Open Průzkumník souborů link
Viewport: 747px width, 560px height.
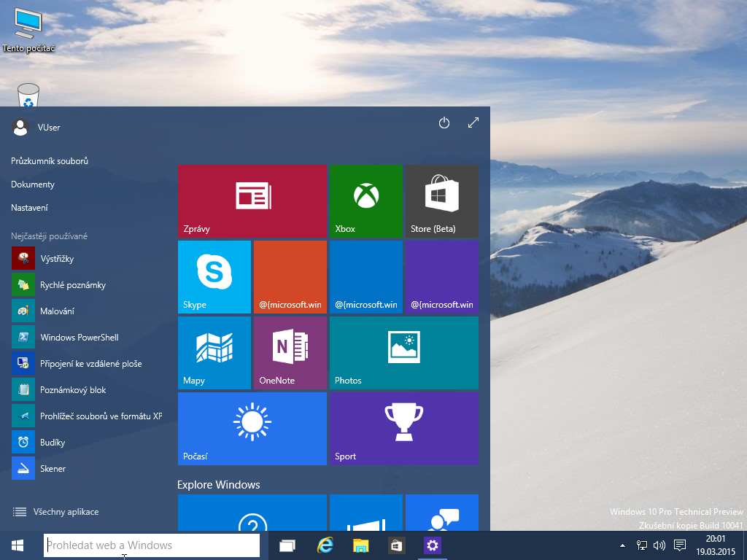[x=50, y=161]
